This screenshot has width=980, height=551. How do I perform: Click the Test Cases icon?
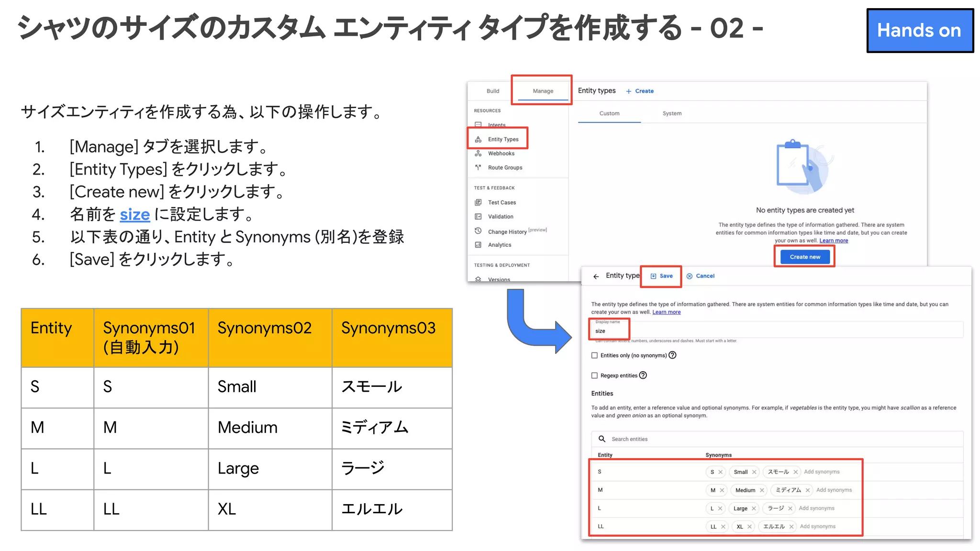478,202
